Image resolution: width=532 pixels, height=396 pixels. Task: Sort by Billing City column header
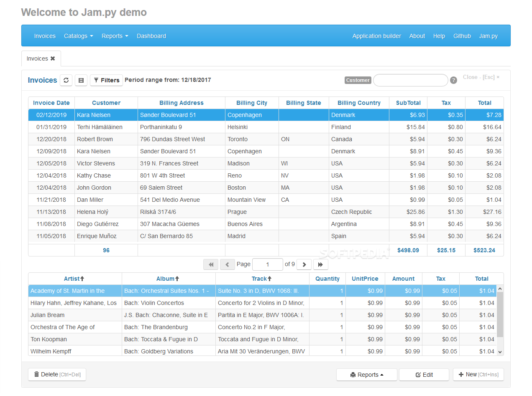[x=252, y=103]
